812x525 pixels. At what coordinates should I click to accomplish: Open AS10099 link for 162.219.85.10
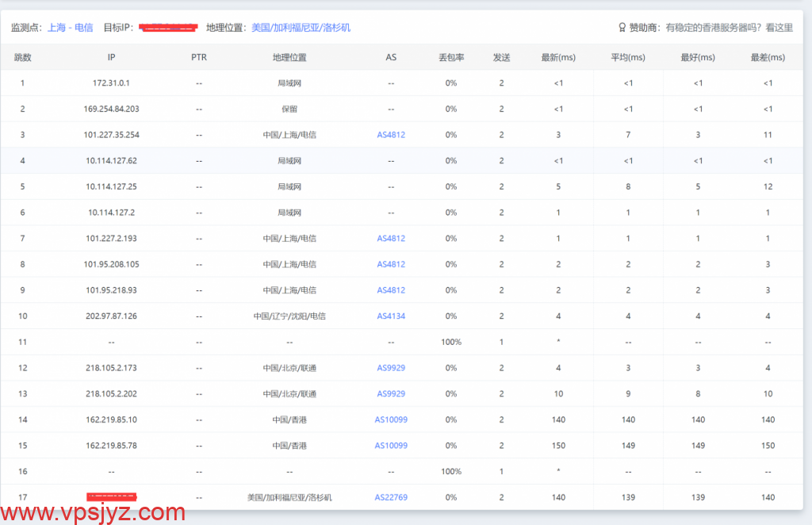(x=391, y=420)
